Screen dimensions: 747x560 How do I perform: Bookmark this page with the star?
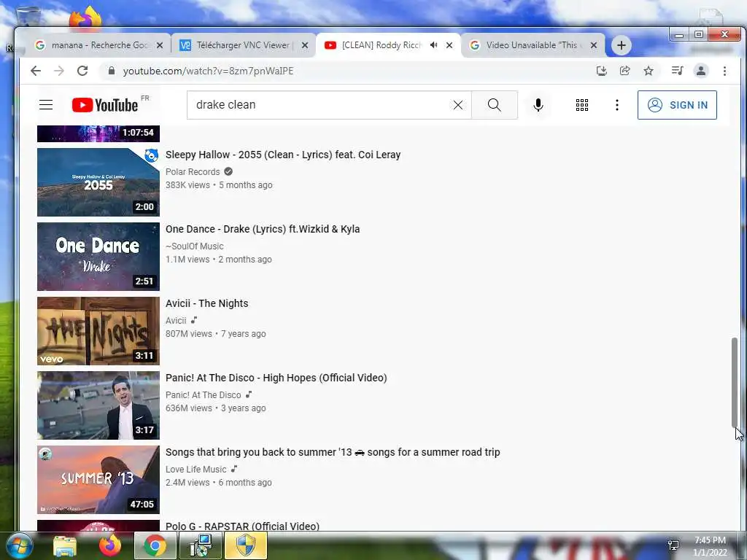point(649,71)
